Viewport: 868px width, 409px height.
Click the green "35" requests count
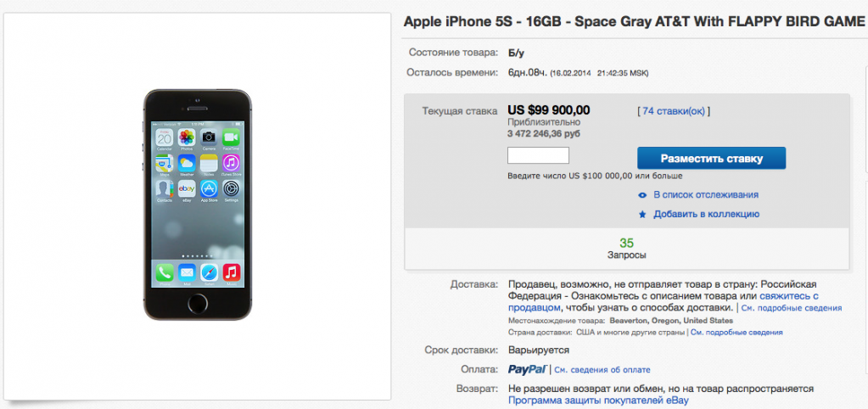(627, 244)
